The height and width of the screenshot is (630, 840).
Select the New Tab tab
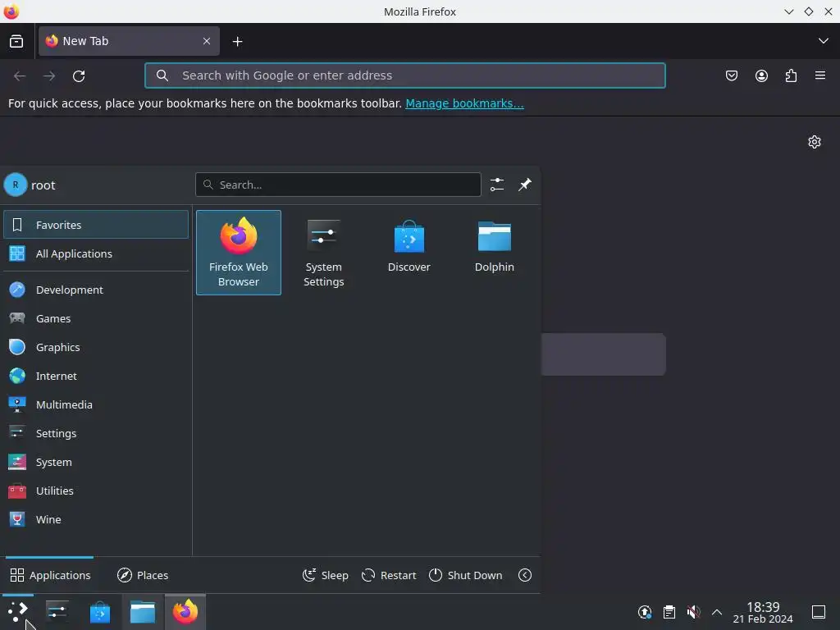(x=129, y=41)
